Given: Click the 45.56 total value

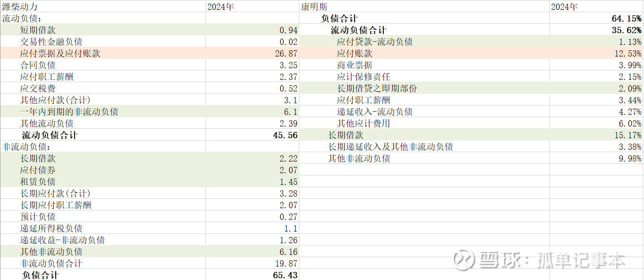Looking at the screenshot, I should pos(285,135).
